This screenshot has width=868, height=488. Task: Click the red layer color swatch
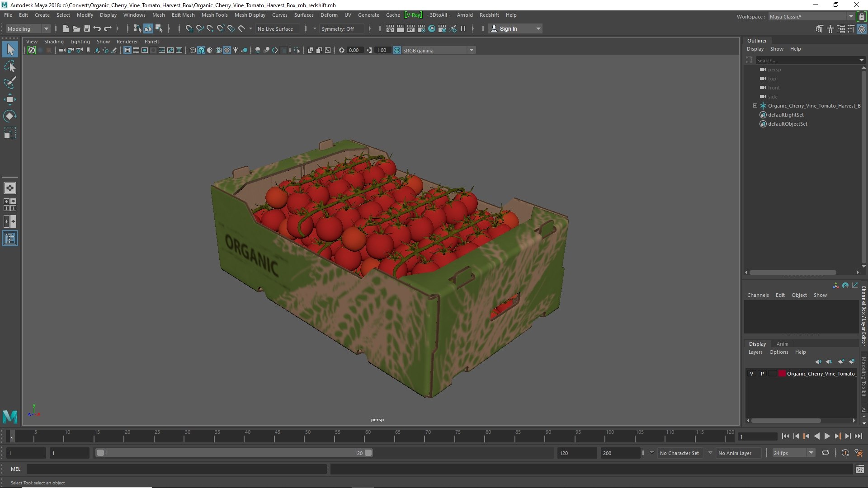click(782, 374)
